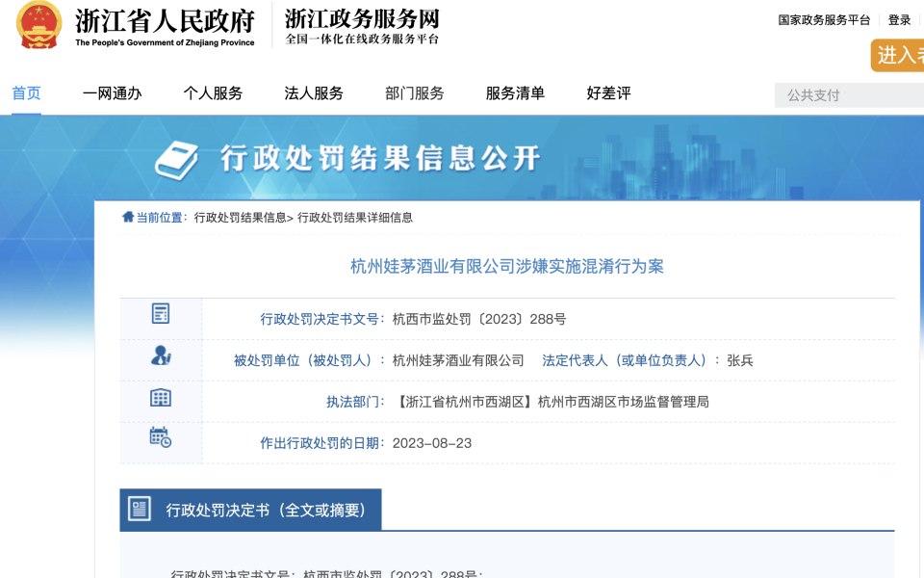Open the 首页 tab

pos(25,93)
